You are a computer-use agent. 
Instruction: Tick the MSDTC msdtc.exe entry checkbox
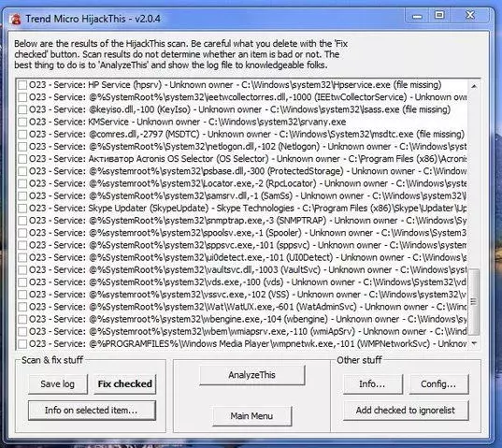22,135
